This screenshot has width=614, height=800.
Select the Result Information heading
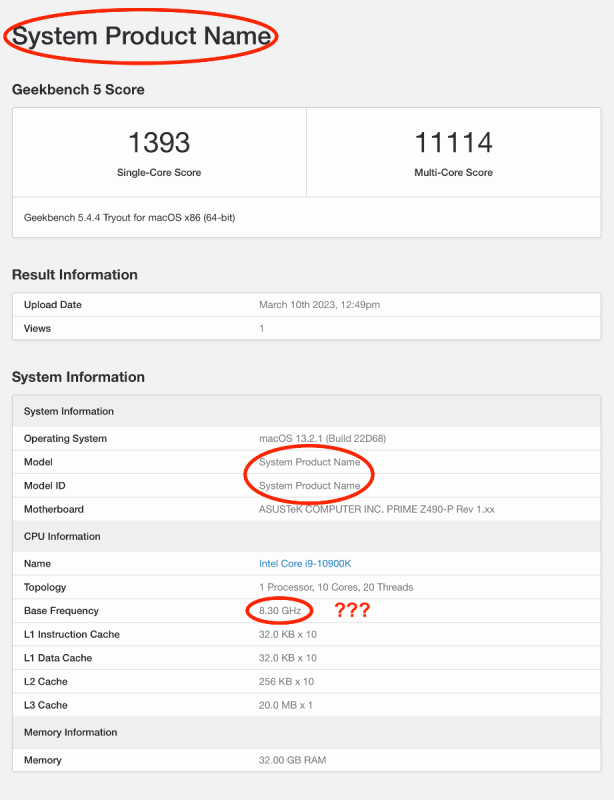pyautogui.click(x=75, y=274)
